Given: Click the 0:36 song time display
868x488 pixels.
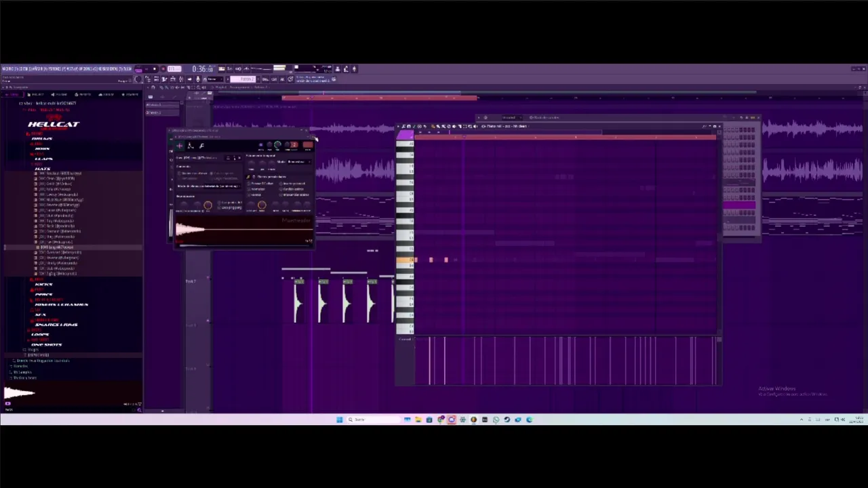Looking at the screenshot, I should point(203,68).
